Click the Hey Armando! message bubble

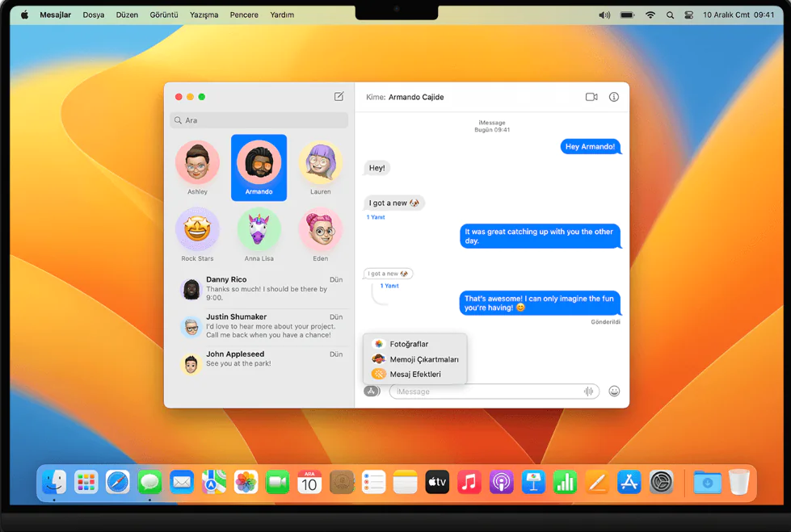591,147
